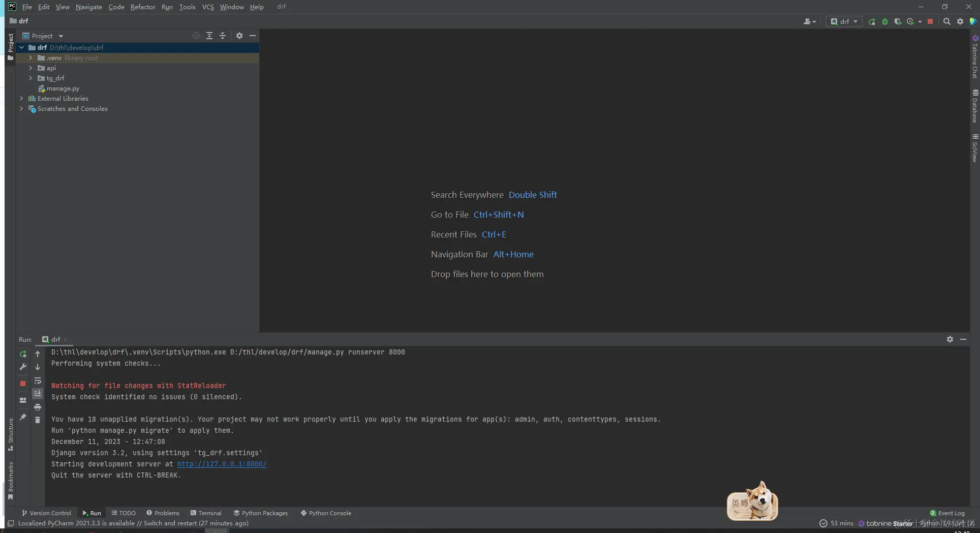Click the tabnine Starter status widget
The image size is (980, 533).
885,523
